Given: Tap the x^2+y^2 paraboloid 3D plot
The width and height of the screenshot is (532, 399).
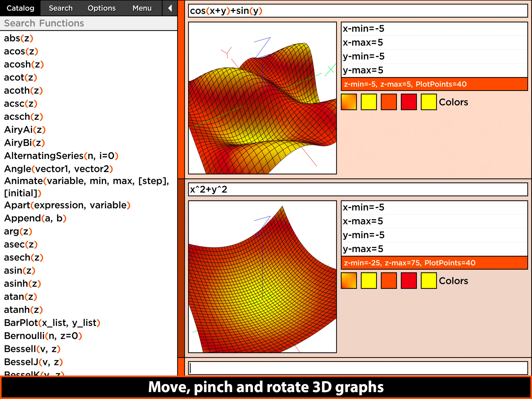Looking at the screenshot, I should [x=262, y=277].
